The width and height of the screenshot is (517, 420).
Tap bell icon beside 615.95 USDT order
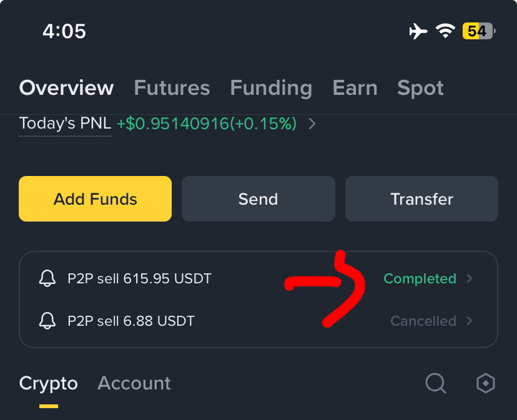[47, 278]
